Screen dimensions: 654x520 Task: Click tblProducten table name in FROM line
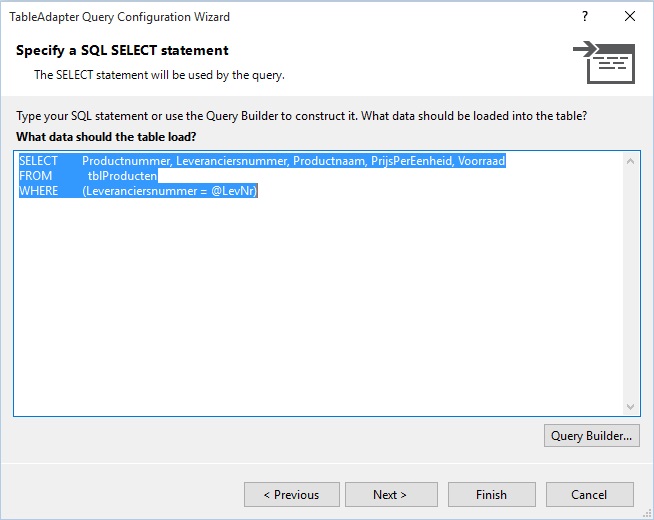coord(122,176)
